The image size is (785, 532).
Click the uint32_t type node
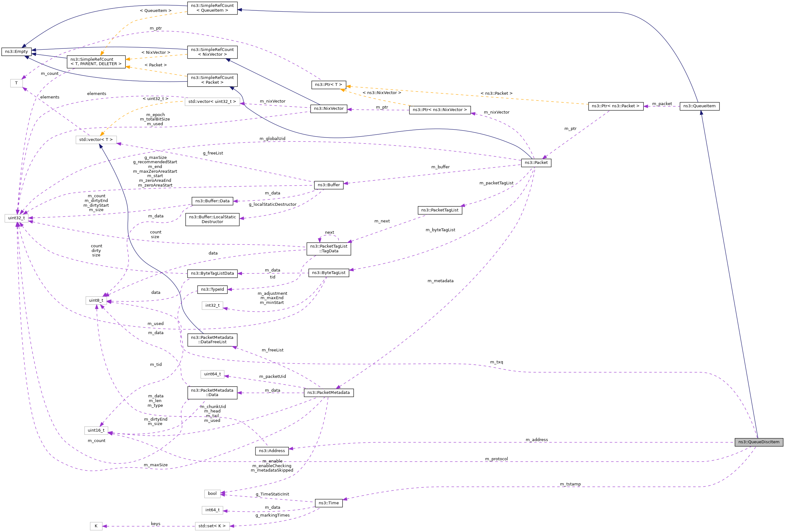point(17,218)
